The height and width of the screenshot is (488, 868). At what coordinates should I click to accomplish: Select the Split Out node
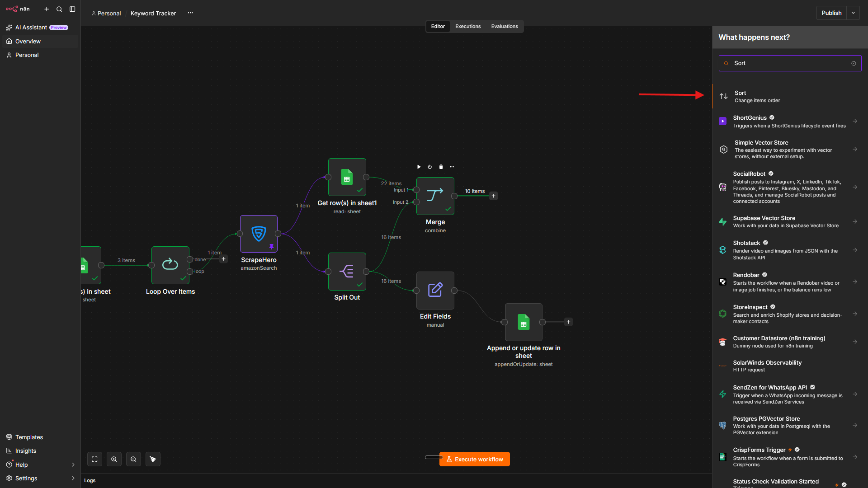(x=347, y=271)
